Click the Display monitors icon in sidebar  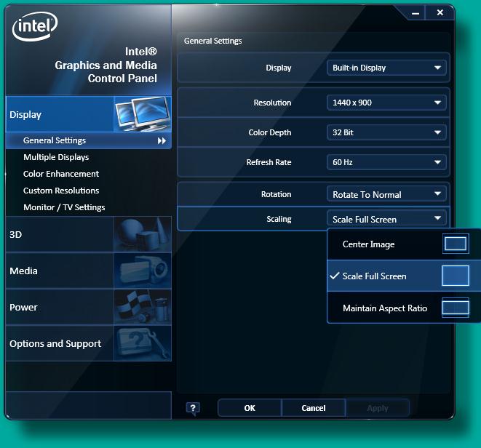click(142, 114)
